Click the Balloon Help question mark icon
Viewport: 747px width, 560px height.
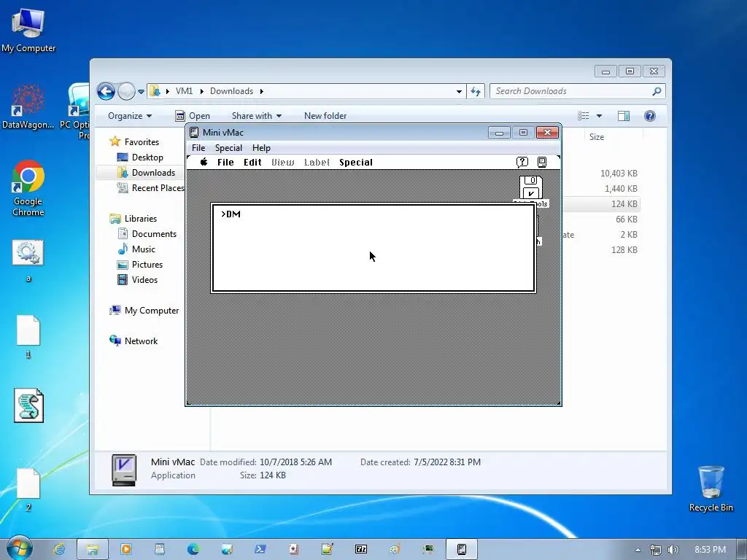pyautogui.click(x=522, y=162)
